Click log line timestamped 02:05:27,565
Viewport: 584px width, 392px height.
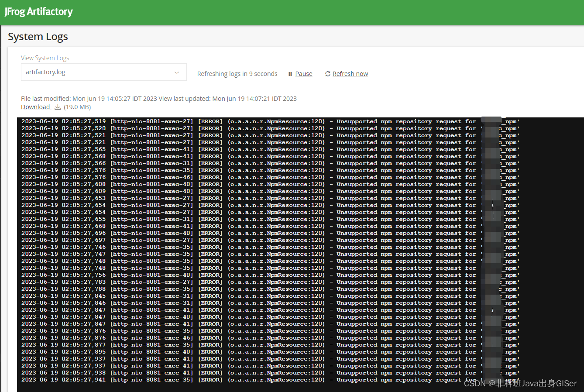tap(271, 149)
